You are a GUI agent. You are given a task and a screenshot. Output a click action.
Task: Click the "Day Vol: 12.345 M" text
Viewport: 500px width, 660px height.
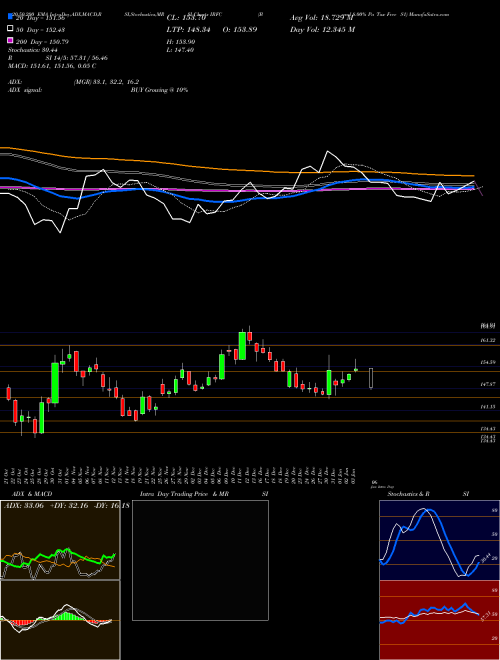tap(322, 29)
